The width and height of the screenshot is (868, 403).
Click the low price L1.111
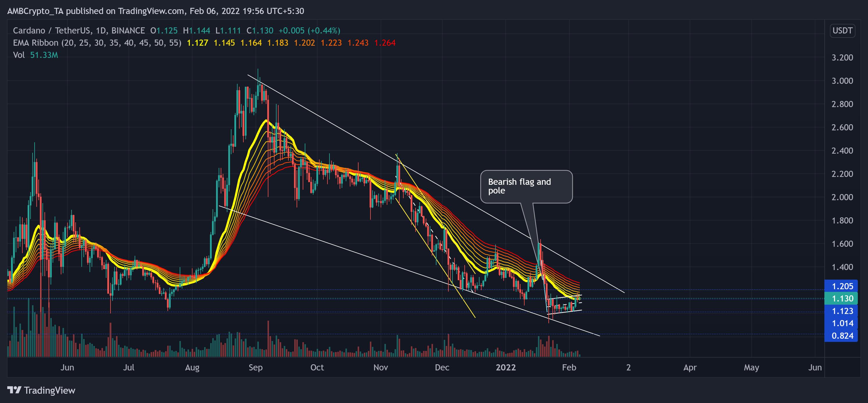pyautogui.click(x=228, y=31)
